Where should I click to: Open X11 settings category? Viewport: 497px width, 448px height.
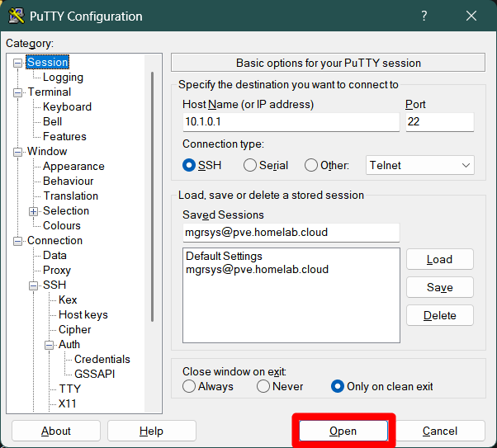pyautogui.click(x=67, y=403)
